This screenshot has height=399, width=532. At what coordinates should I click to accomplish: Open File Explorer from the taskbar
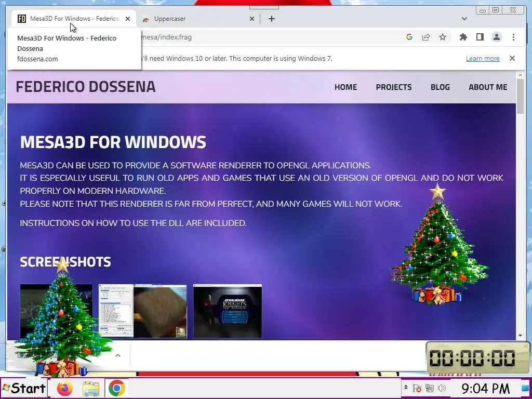(91, 389)
